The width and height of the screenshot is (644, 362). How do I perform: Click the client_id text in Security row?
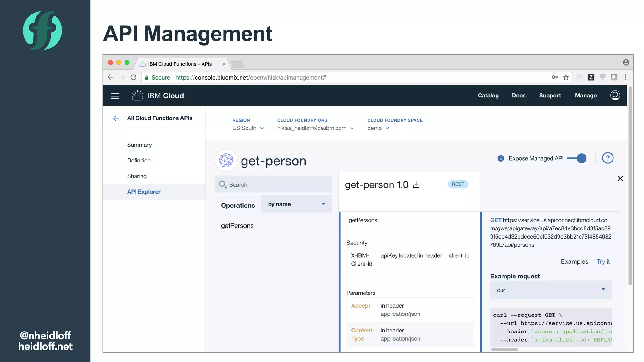(459, 255)
